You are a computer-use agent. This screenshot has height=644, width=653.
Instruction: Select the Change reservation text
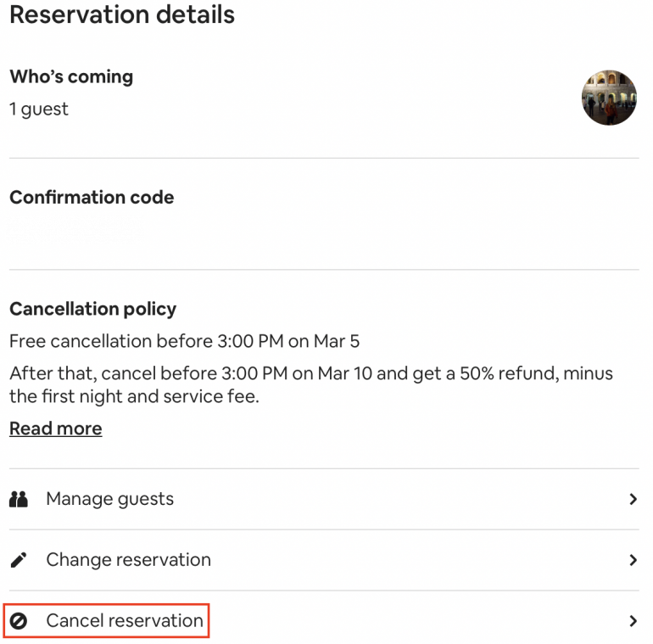tap(128, 560)
